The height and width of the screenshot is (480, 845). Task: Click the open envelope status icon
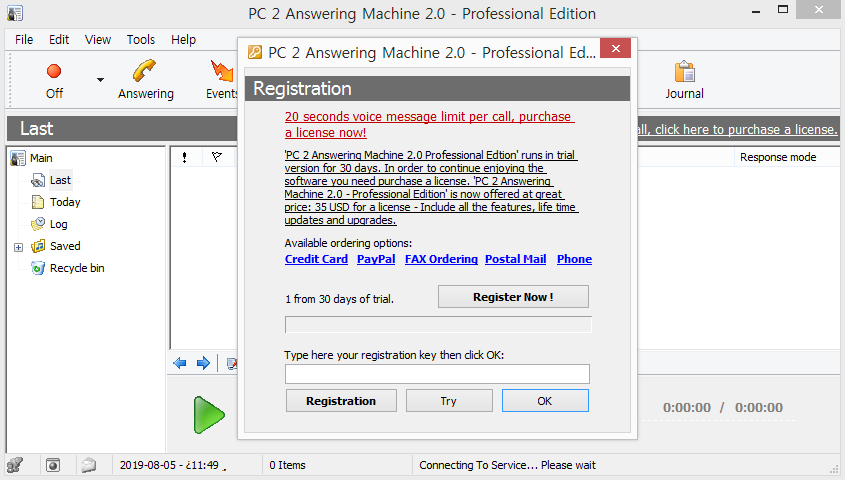89,465
